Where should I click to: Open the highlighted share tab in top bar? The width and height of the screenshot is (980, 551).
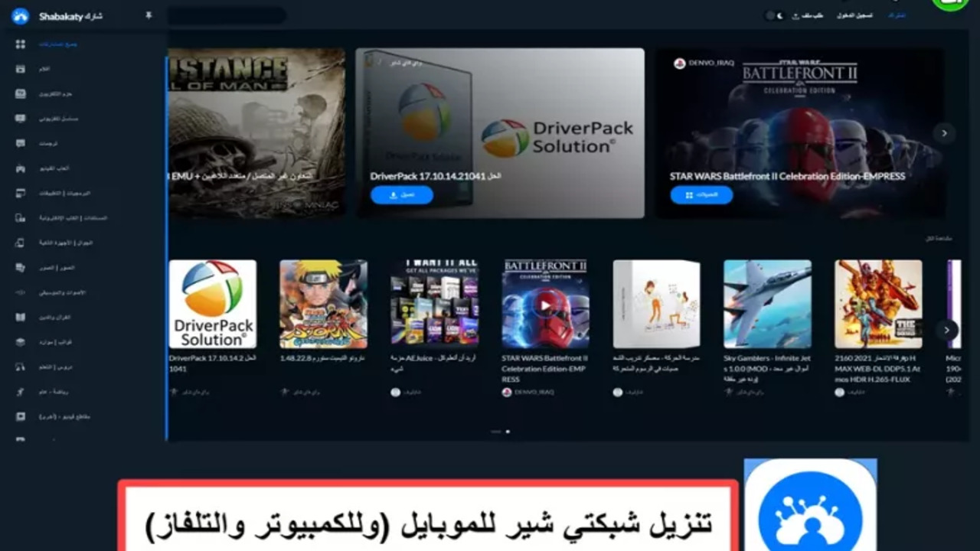(x=896, y=15)
